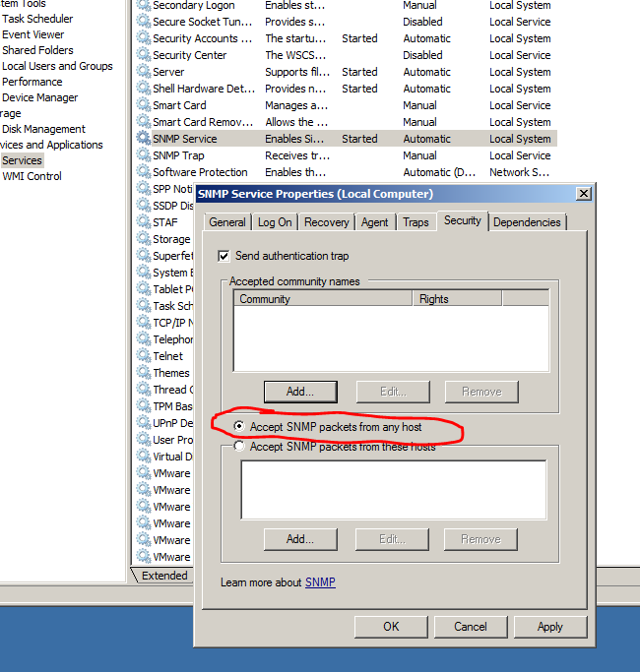This screenshot has height=672, width=640.
Task: Open Disk Management in the tree
Action: pyautogui.click(x=43, y=129)
